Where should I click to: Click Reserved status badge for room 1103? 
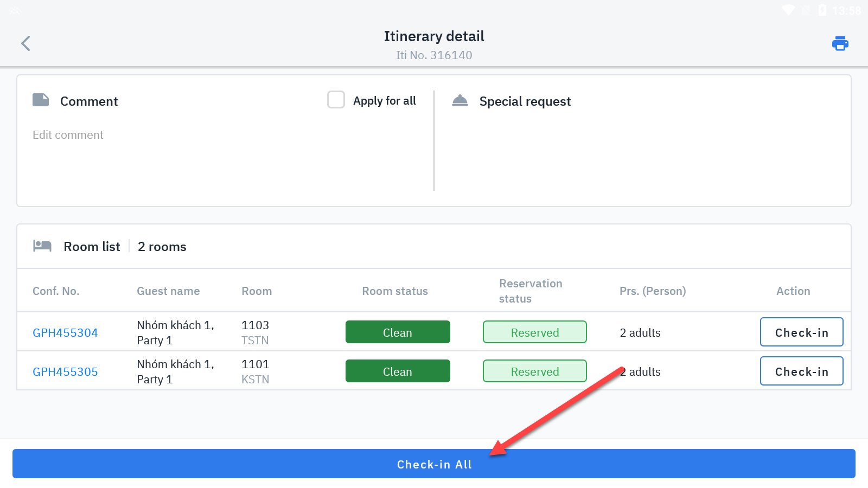pos(534,332)
